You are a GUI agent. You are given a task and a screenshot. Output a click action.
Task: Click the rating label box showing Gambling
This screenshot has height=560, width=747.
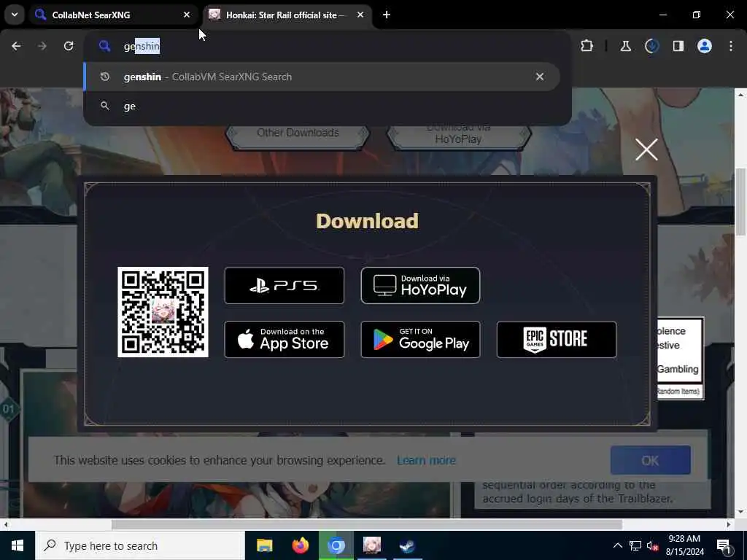point(680,358)
